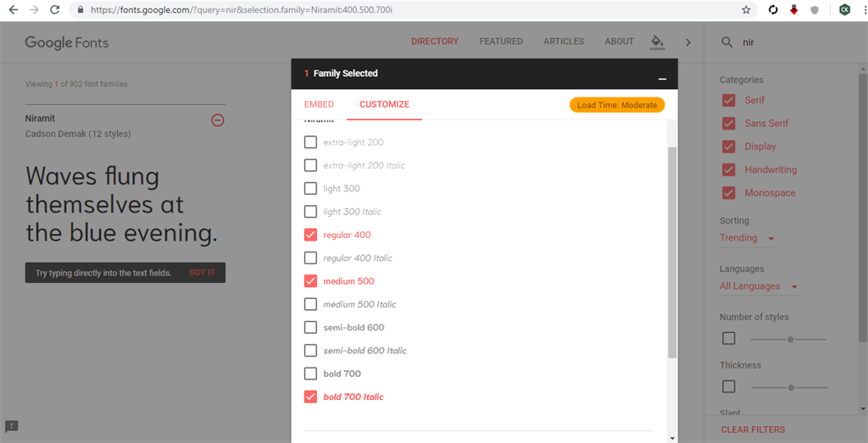Click CLEAR FILTERS
This screenshot has height=443, width=868.
753,429
